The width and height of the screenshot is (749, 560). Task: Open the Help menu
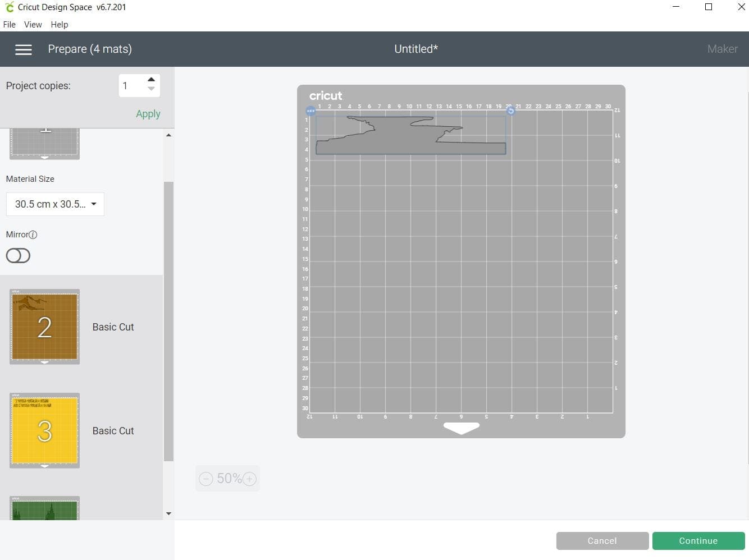coord(60,25)
